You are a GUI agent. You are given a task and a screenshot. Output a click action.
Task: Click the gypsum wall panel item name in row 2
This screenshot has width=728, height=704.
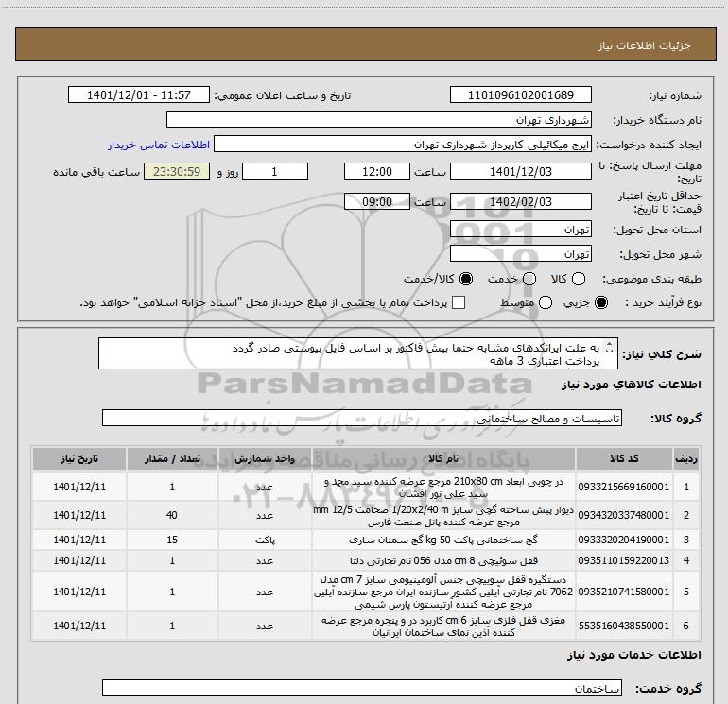443,516
